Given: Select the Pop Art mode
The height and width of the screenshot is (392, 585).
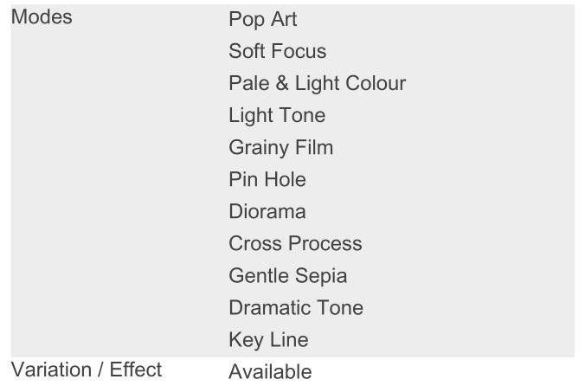Looking at the screenshot, I should [x=262, y=19].
